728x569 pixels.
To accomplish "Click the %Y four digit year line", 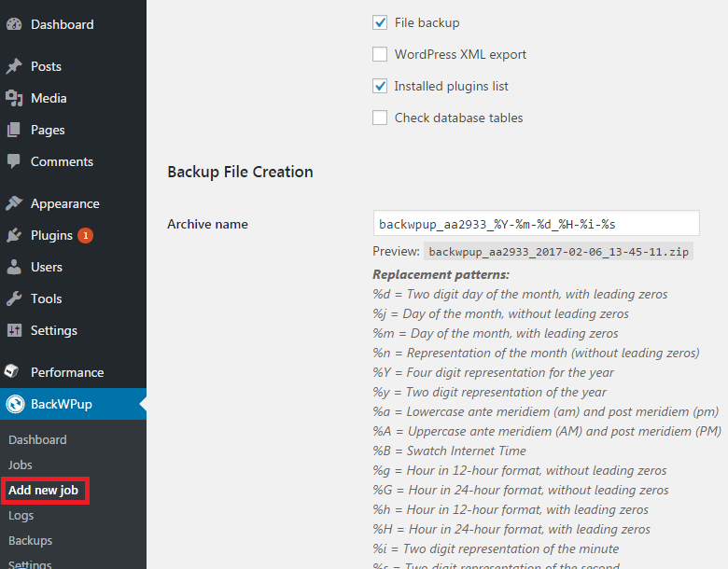I will (493, 372).
